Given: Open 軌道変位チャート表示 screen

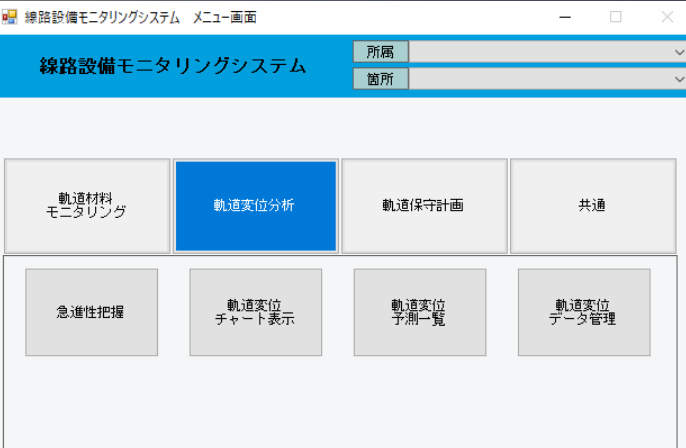Looking at the screenshot, I should point(256,312).
